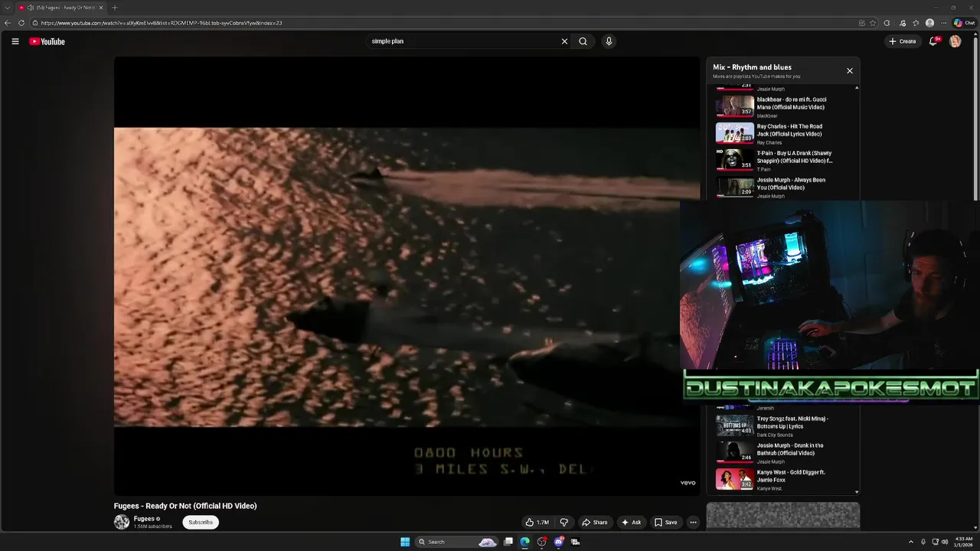Open the Edge profile icon
This screenshot has width=980, height=551.
[x=929, y=23]
